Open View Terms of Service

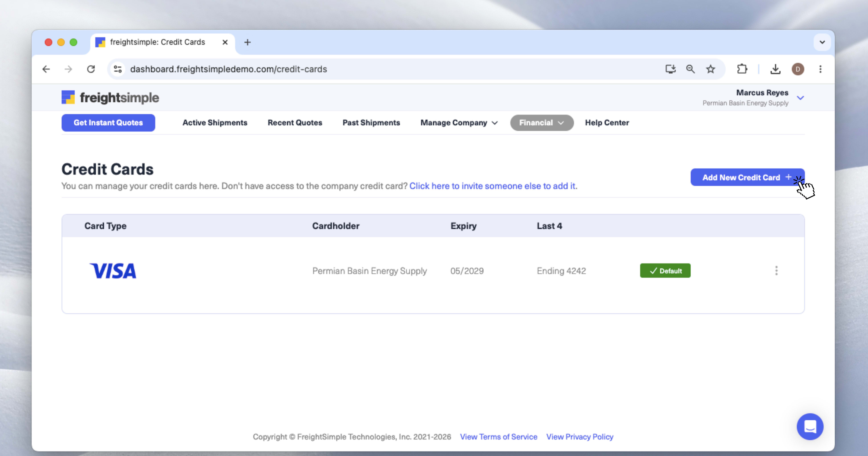(x=498, y=437)
